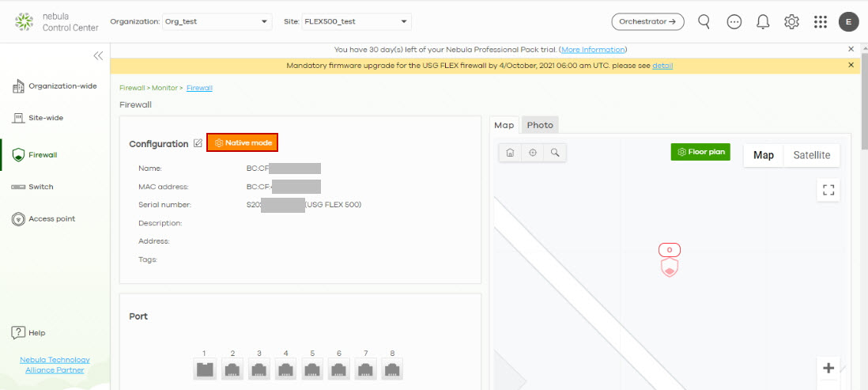Select port 2 icon
The height and width of the screenshot is (390, 868).
(x=232, y=369)
